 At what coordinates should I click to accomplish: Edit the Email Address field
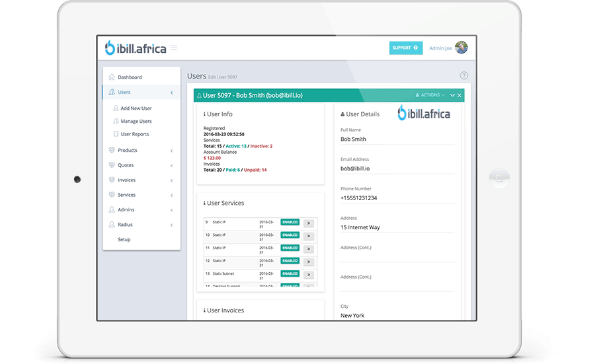tap(397, 168)
